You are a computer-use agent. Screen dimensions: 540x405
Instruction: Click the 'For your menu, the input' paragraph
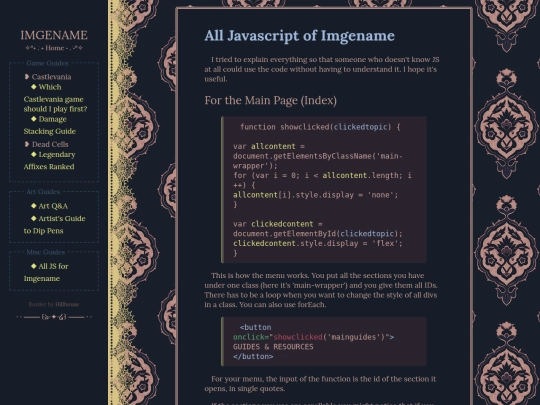320,384
